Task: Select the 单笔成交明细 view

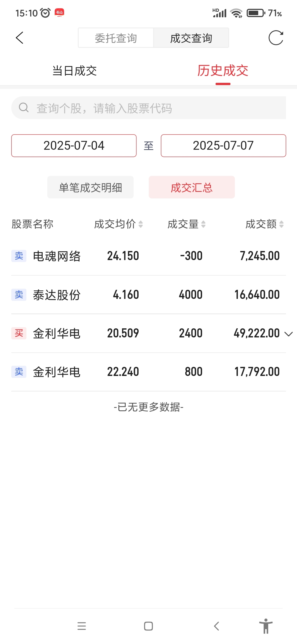Action: (90, 187)
